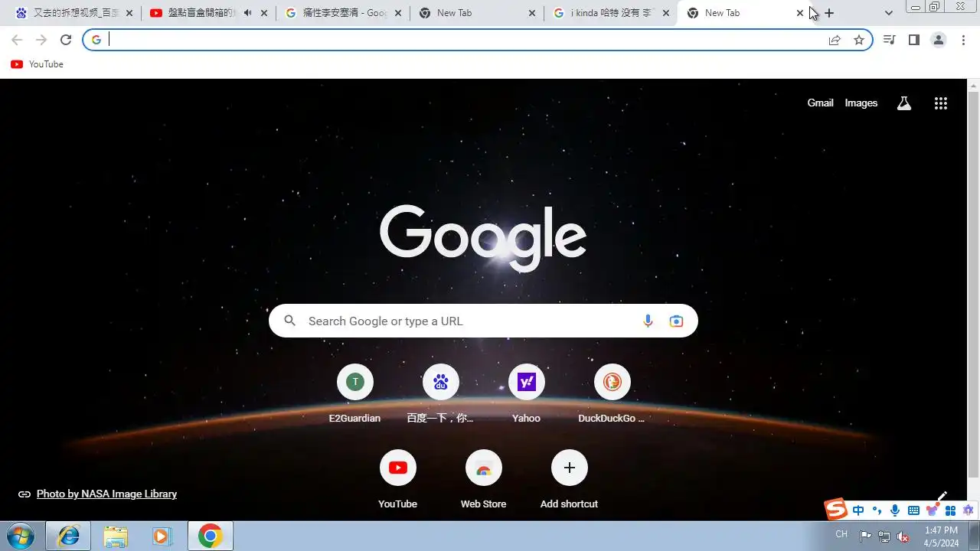Click the page vertical scrollbar

click(x=973, y=283)
